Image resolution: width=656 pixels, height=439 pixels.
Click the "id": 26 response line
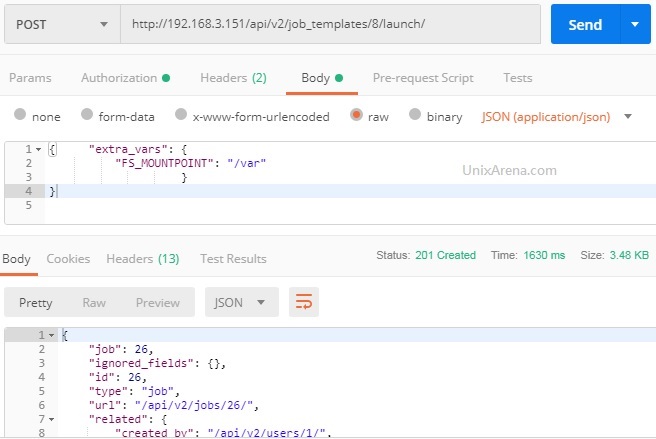pos(118,377)
